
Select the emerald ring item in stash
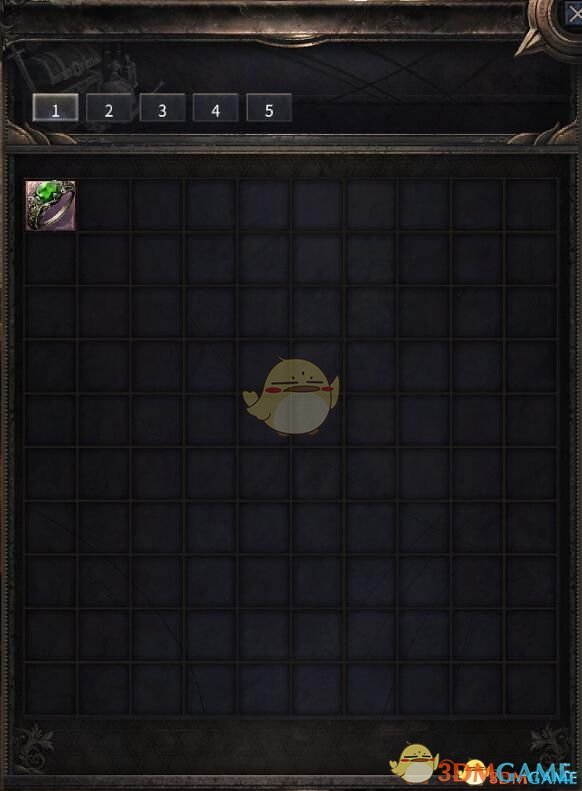coord(50,205)
